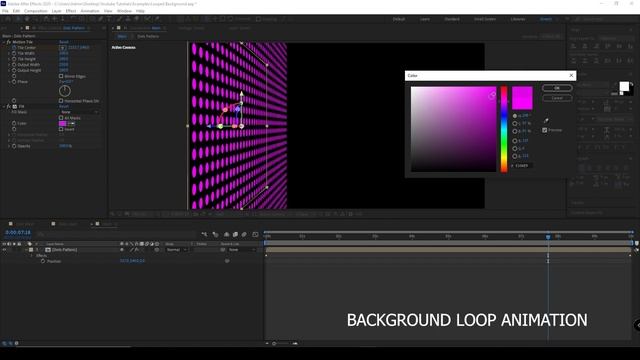
Task: Click the Position value in timeline
Action: pos(132,261)
